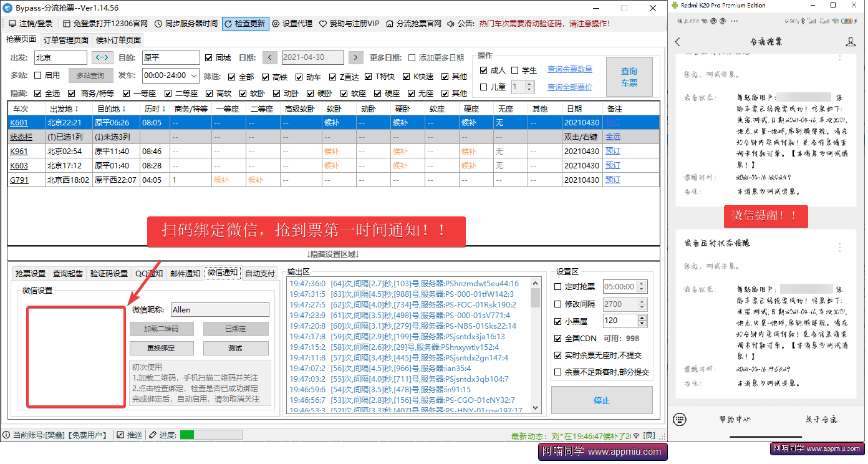Screen dimensions: 868x464
Task: Uncheck Z直达 train filter
Action: (x=333, y=77)
